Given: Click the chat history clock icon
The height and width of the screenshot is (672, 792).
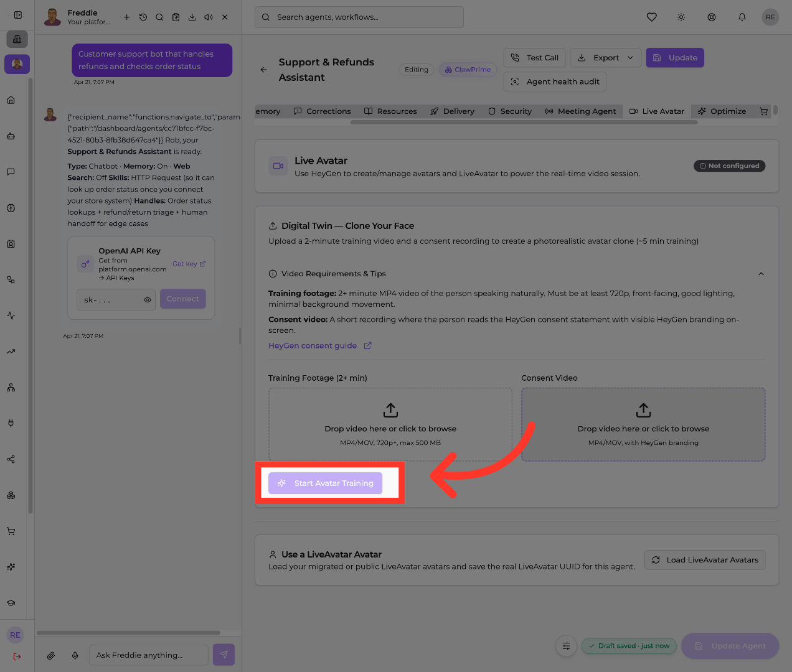Looking at the screenshot, I should (x=143, y=17).
